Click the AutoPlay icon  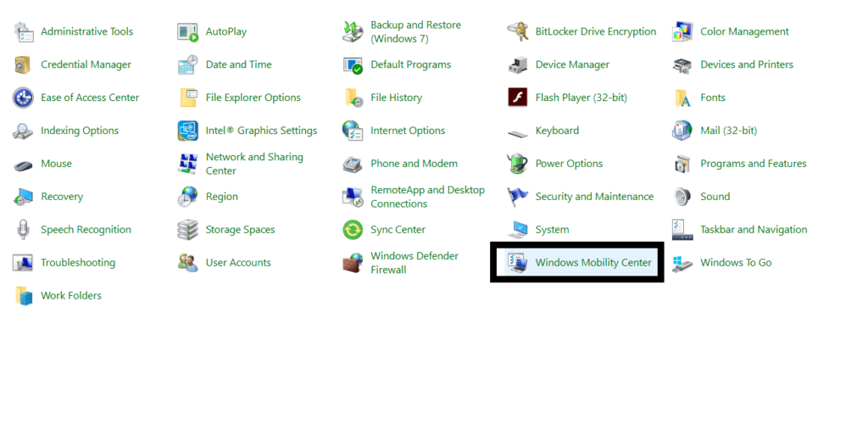(187, 32)
